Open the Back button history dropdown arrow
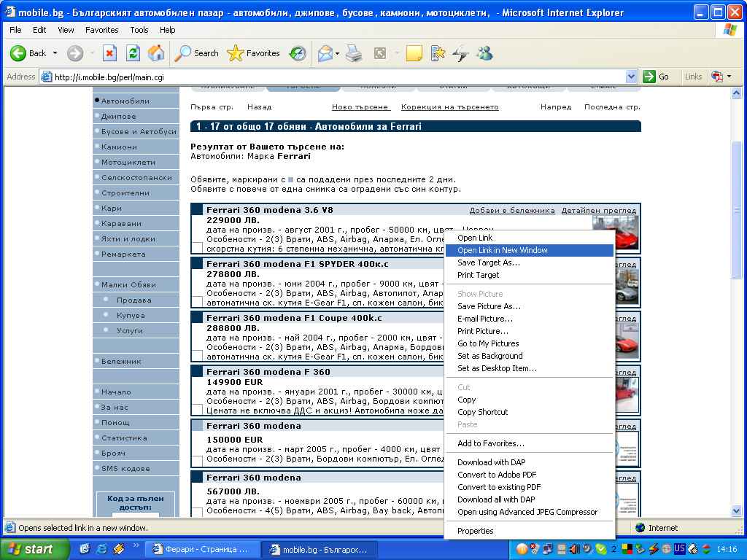 [55, 53]
